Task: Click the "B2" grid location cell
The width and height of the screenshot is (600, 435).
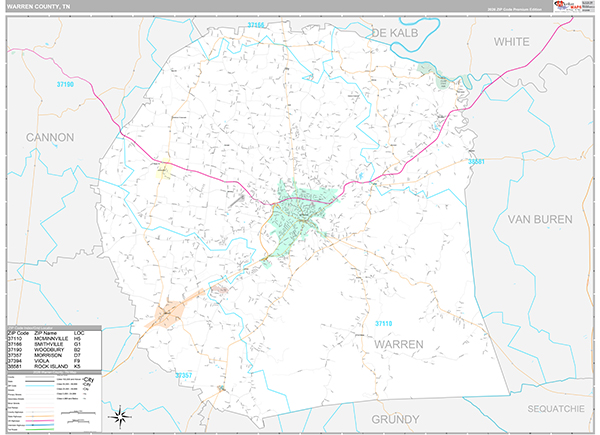Action: pyautogui.click(x=77, y=350)
